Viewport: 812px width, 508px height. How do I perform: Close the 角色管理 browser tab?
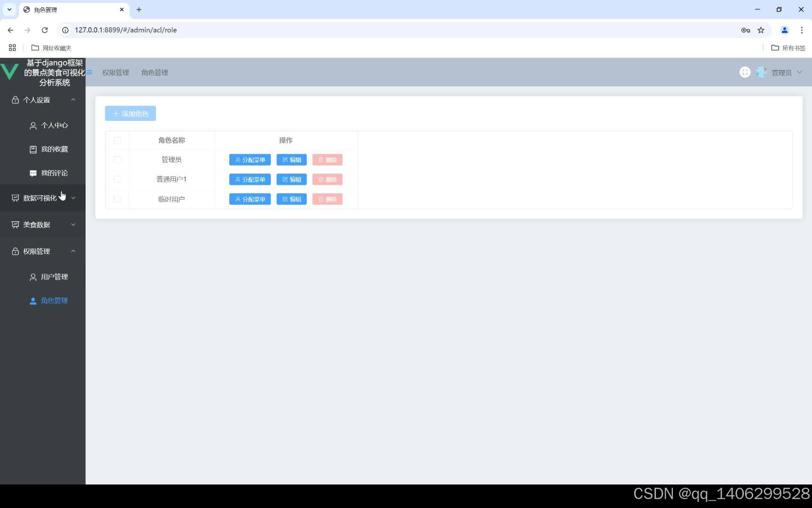tap(122, 9)
